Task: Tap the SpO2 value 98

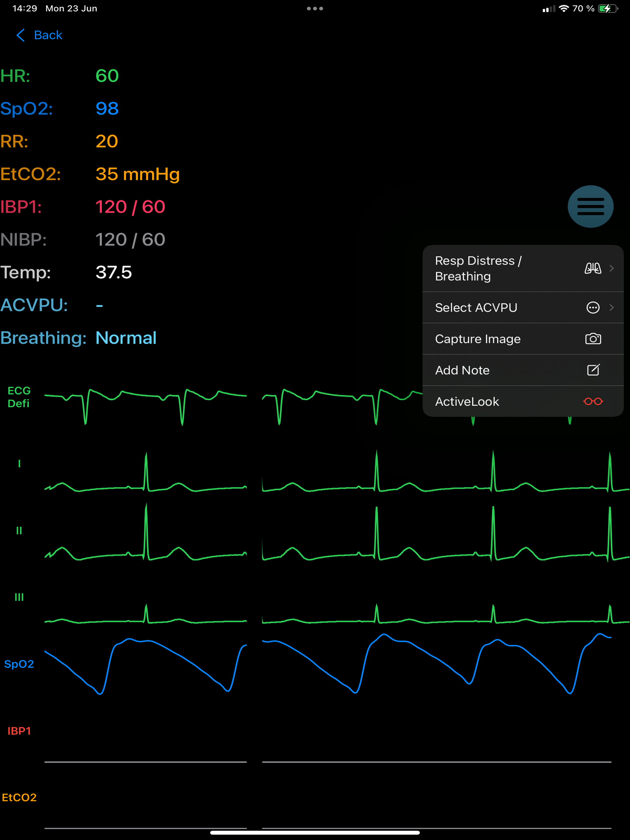Action: 107,109
